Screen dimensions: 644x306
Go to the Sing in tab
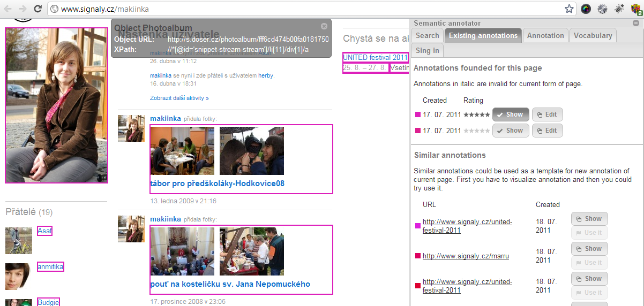[x=428, y=50]
